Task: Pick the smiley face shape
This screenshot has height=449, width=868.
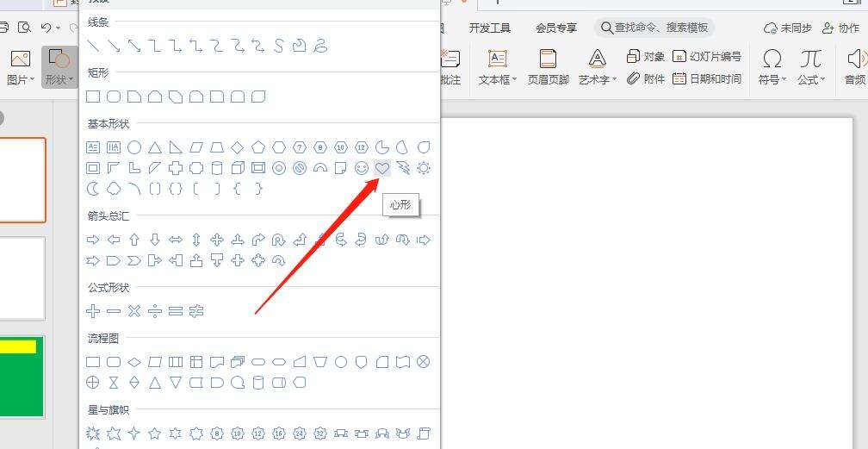Action: (x=362, y=168)
